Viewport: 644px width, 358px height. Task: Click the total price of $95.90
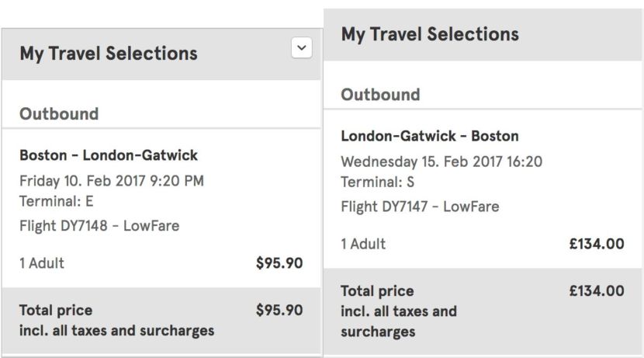[279, 311]
